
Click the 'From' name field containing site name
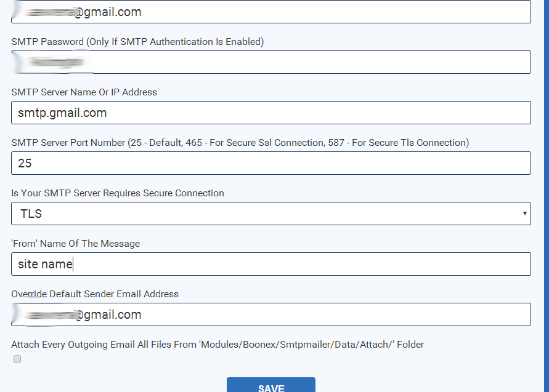tap(271, 264)
